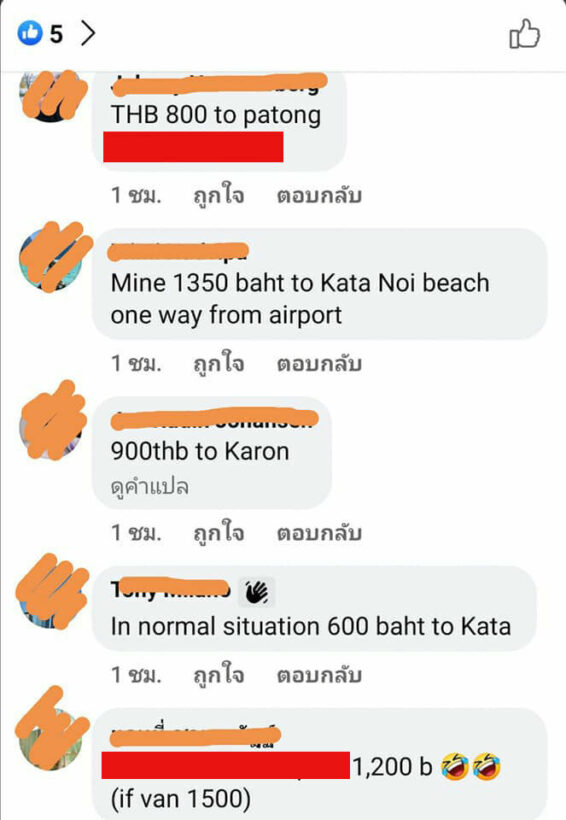
Task: Reply to the '900thb to Karon' comment
Action: (x=319, y=533)
